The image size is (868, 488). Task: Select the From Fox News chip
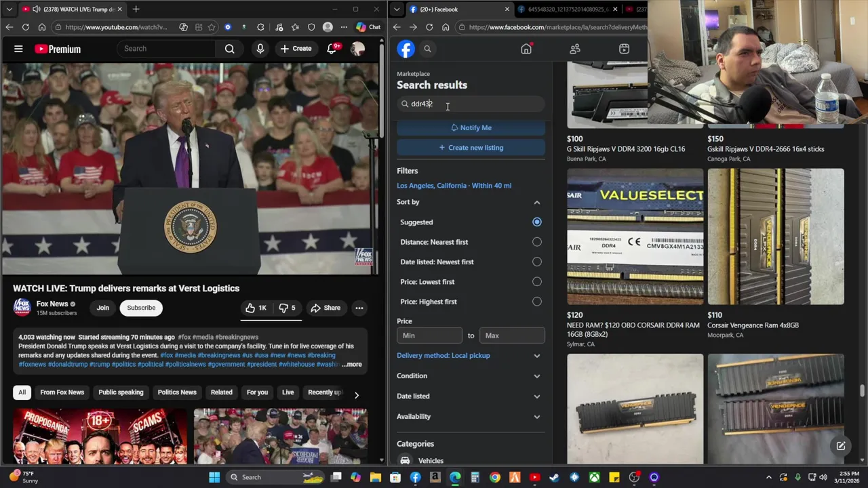click(x=62, y=392)
